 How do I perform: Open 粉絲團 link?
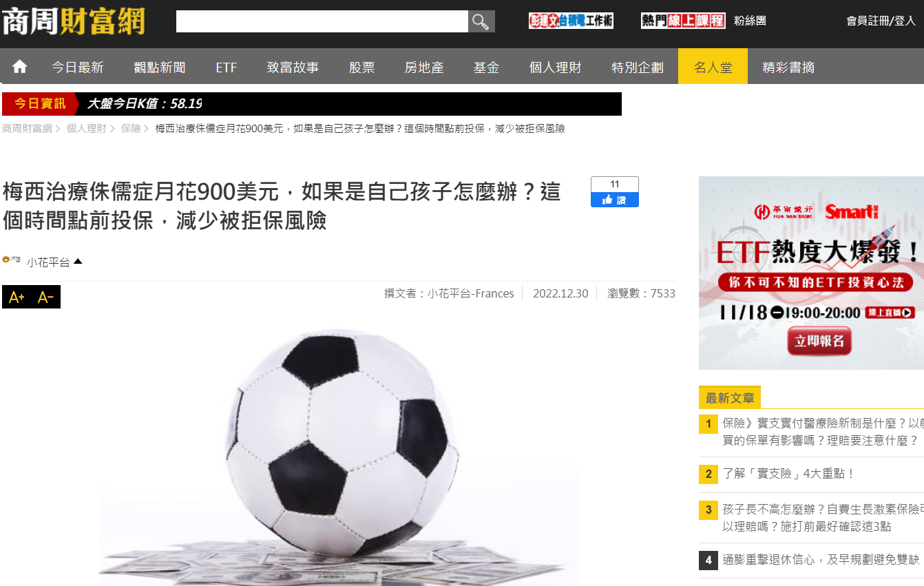coord(749,21)
